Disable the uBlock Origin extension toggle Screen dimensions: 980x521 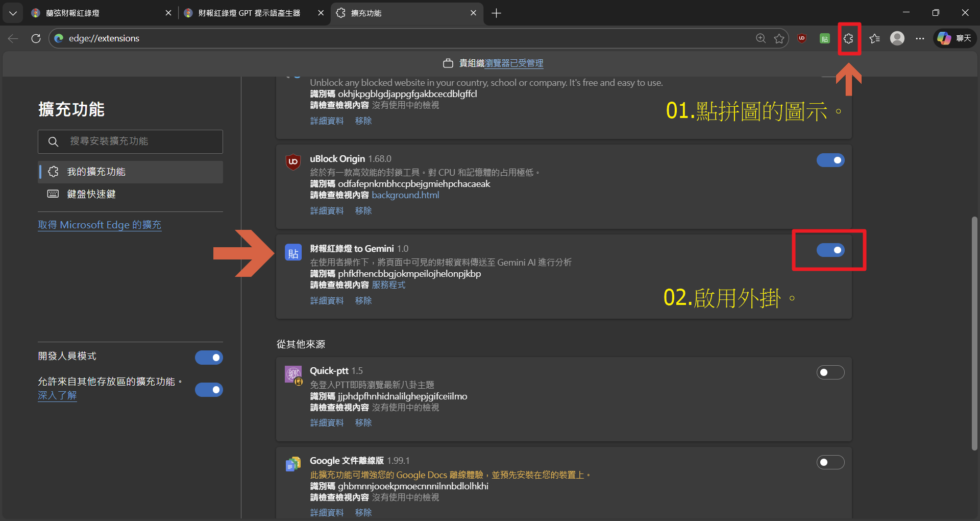click(x=830, y=160)
